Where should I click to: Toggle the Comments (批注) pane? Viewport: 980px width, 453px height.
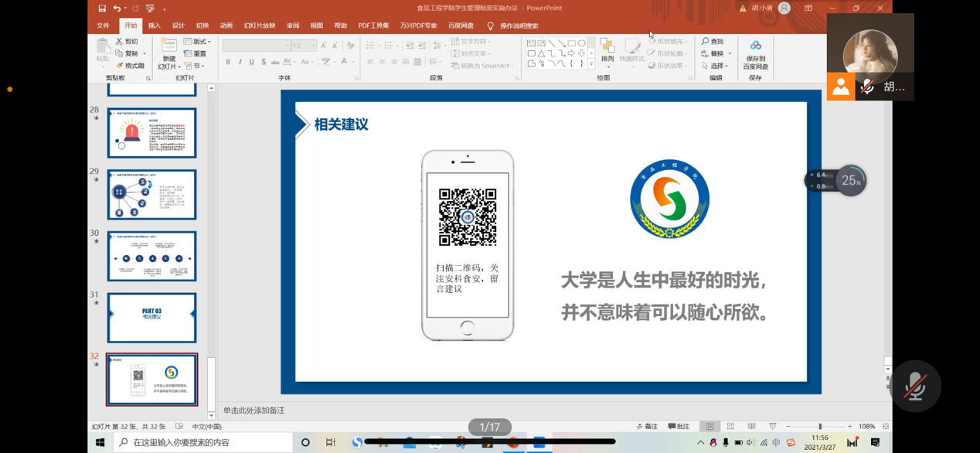pyautogui.click(x=679, y=427)
